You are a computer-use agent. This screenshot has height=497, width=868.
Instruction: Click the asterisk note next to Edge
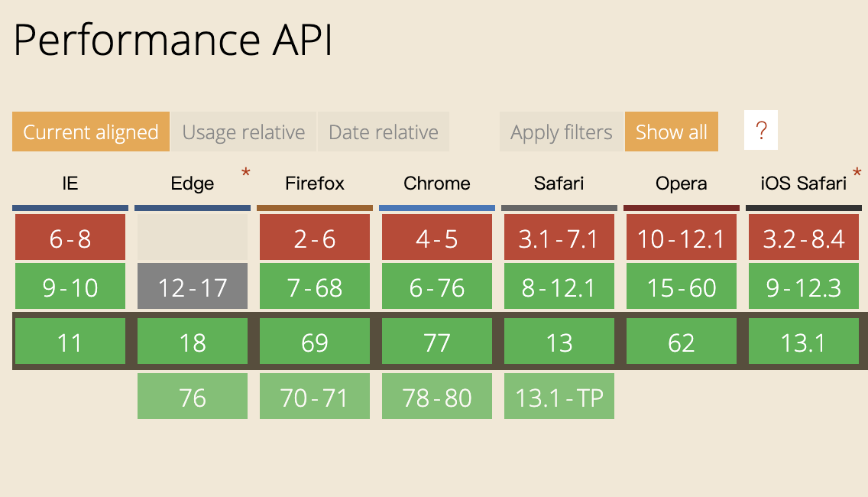tap(246, 174)
